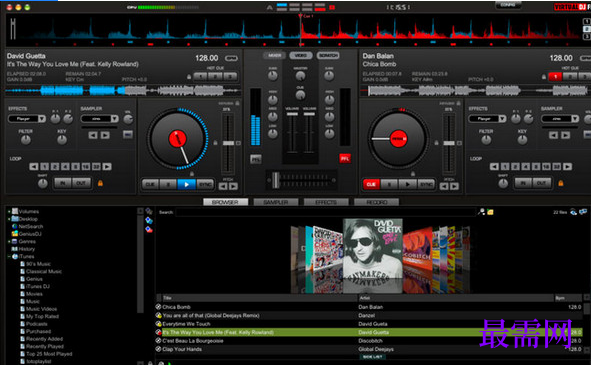Toggle left deck keylock beside pitch slider

(215, 143)
